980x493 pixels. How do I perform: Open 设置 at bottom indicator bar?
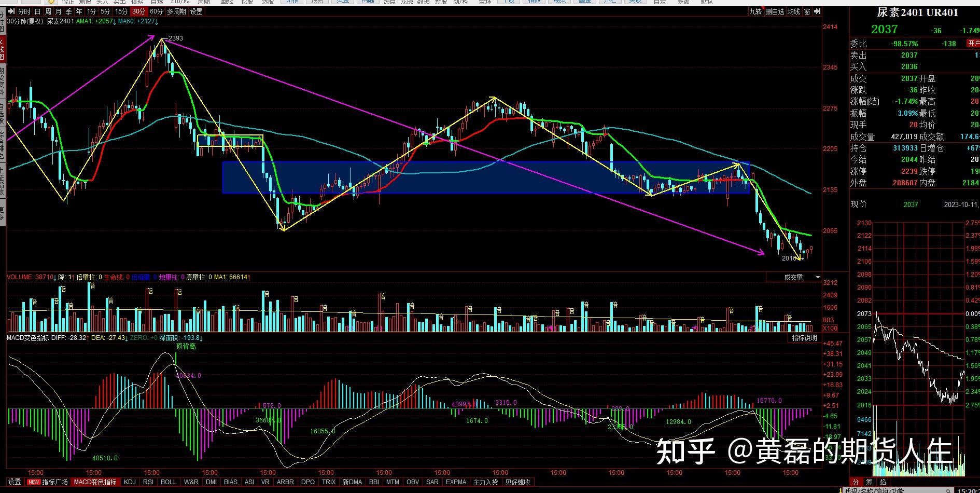pyautogui.click(x=15, y=482)
